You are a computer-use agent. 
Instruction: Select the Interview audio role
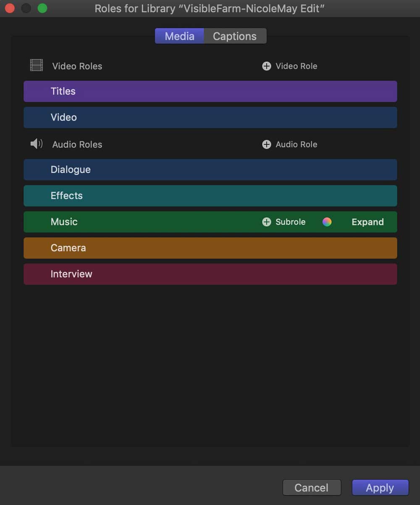pos(210,274)
